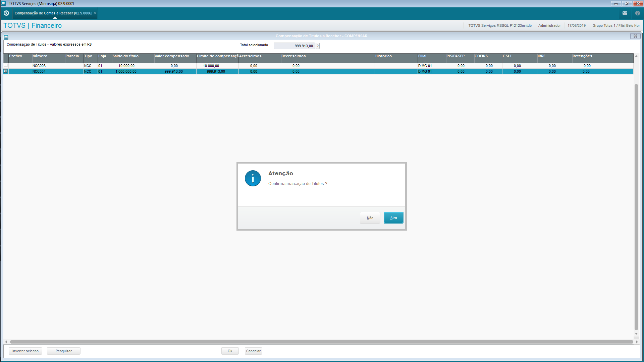Confirm with the Sim button
Viewport: 644px width, 362px height.
point(393,218)
